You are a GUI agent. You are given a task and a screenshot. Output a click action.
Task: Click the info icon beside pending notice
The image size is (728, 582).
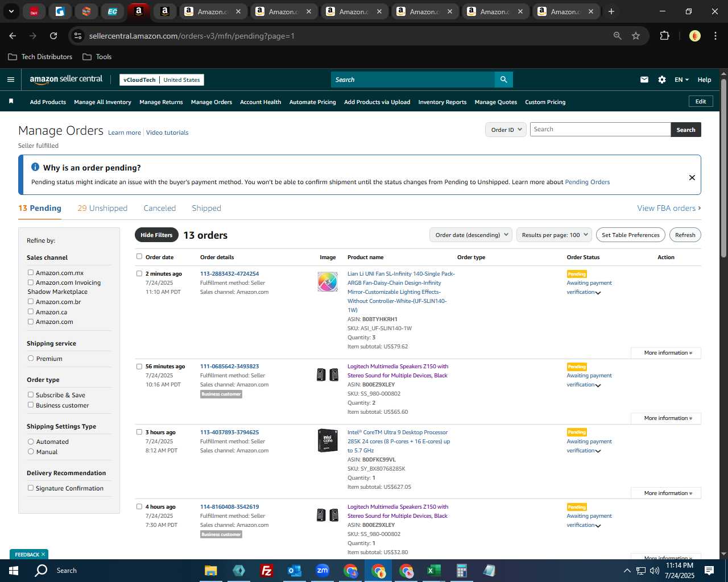(35, 167)
